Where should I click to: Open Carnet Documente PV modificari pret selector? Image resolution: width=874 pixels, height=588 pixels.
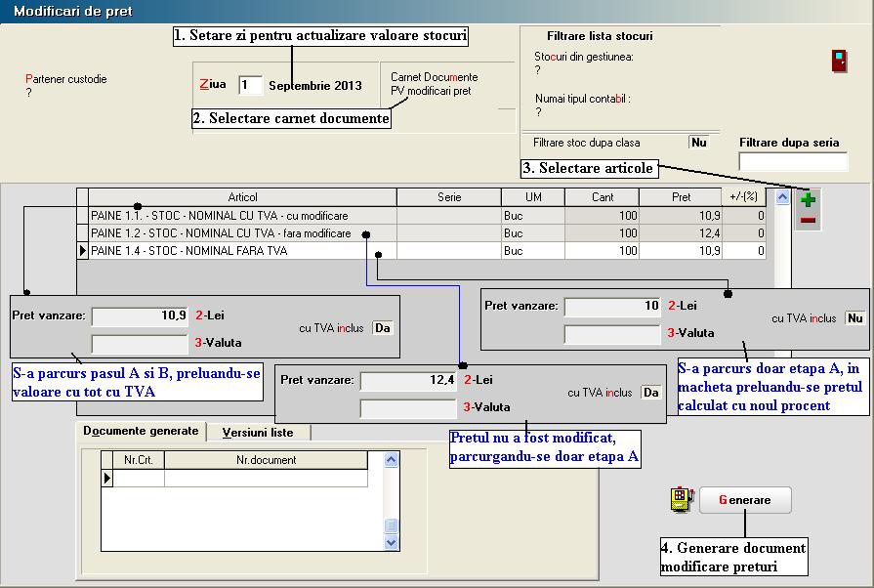point(435,84)
